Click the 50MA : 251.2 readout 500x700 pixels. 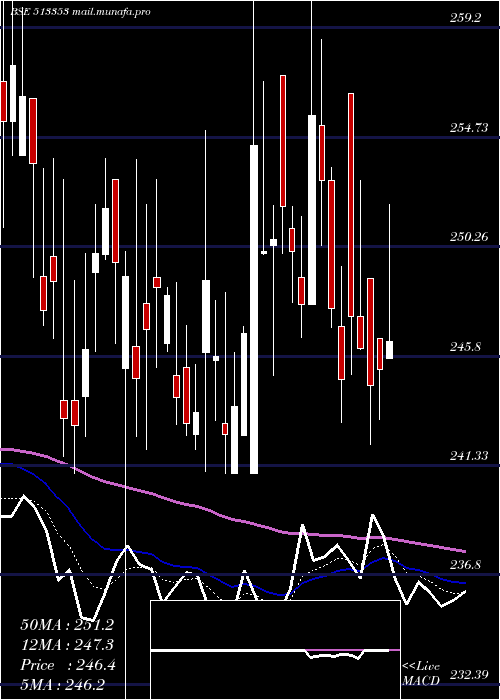(x=67, y=625)
